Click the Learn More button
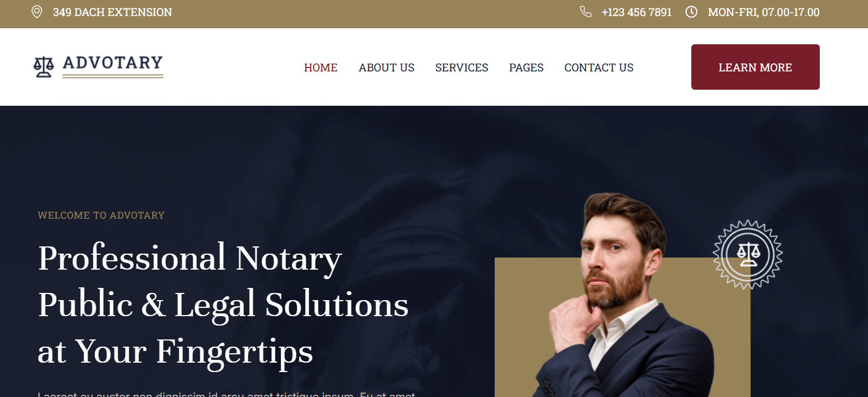868x397 pixels. coord(756,67)
